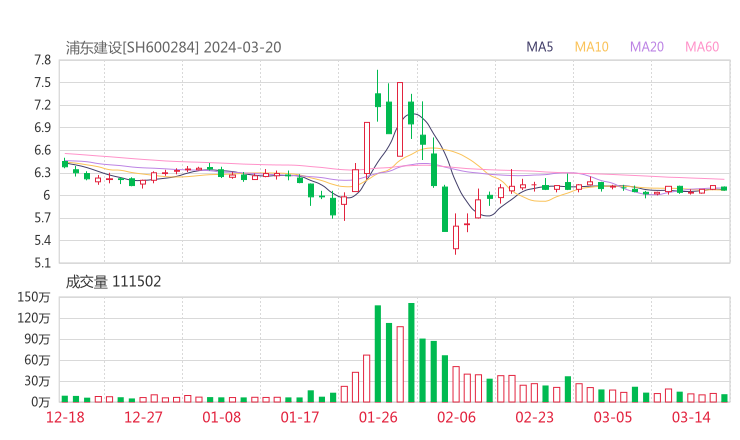Click the 5.4 price axis label
Screen dimensions: 740x440
point(42,240)
